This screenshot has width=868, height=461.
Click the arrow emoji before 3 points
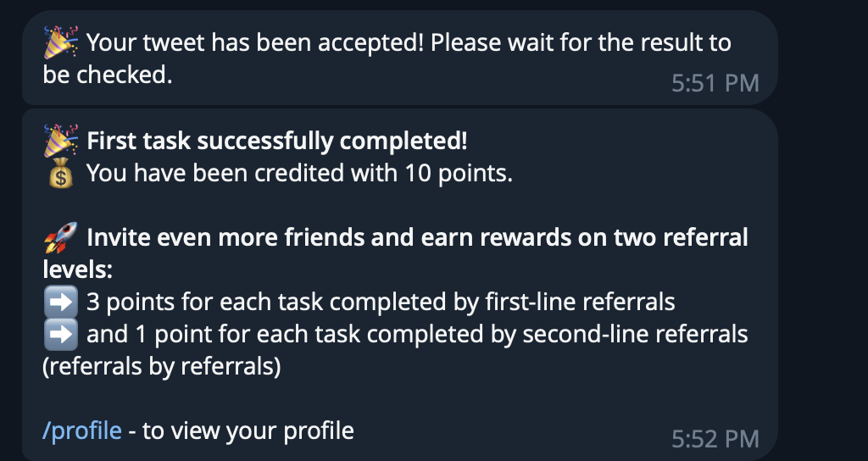pyautogui.click(x=60, y=302)
